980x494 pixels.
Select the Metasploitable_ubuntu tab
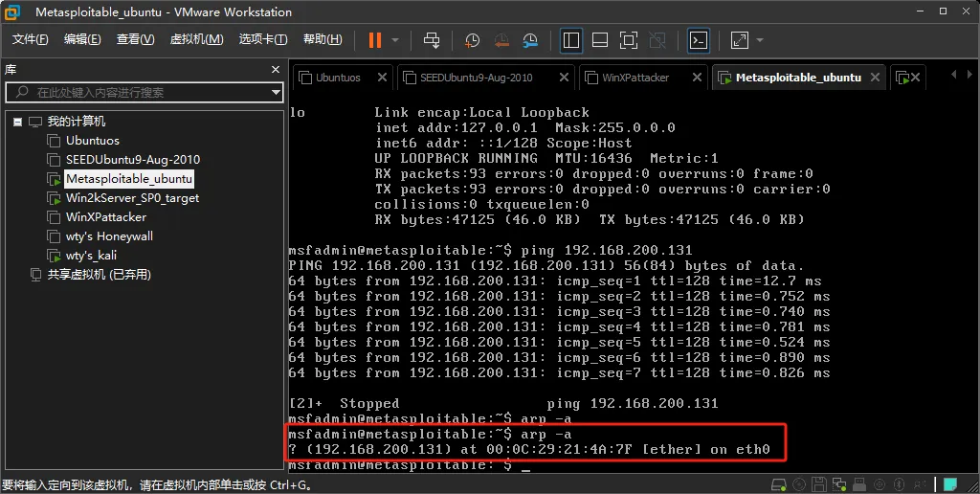798,78
